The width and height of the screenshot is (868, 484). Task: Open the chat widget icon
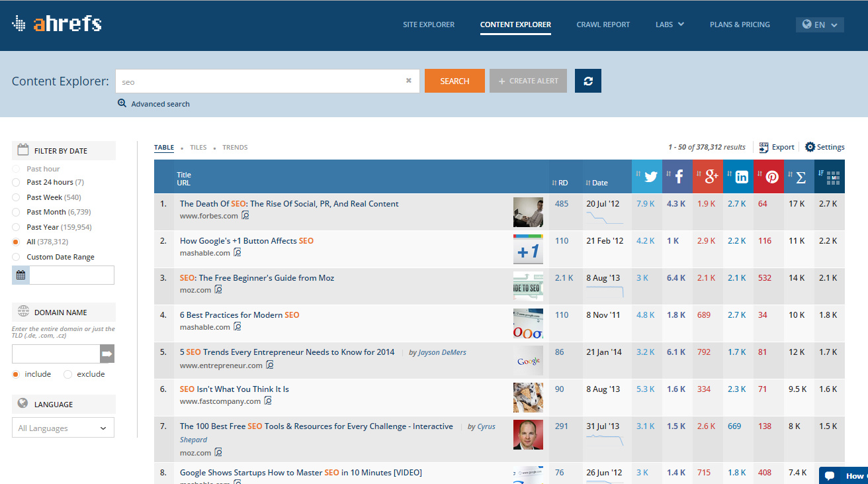pyautogui.click(x=830, y=475)
